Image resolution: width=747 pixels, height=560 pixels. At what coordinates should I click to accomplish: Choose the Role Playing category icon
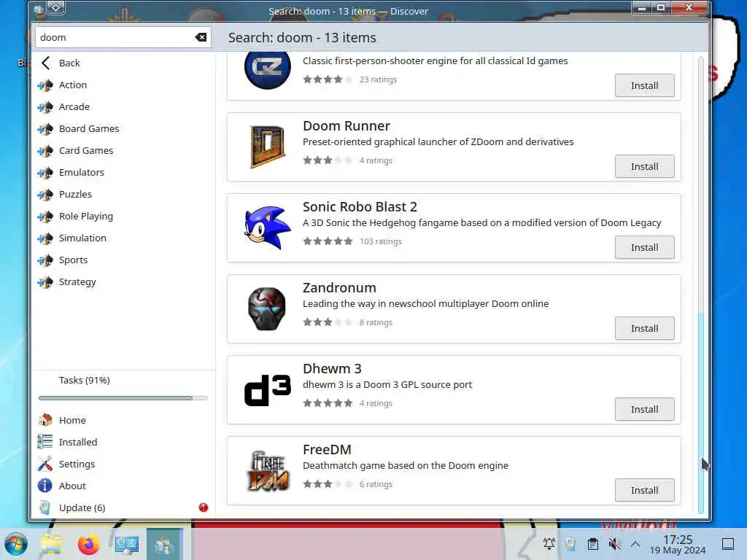[45, 217]
